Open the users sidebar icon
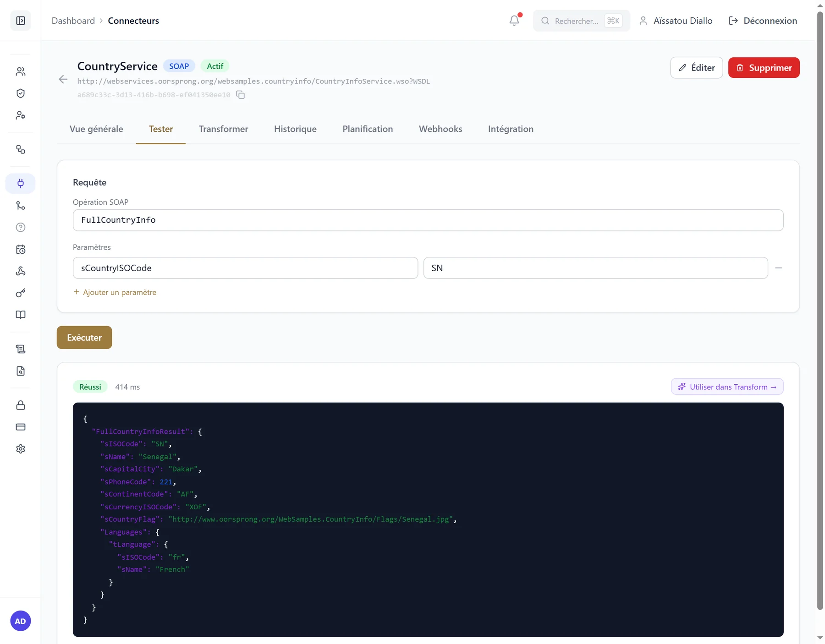The width and height of the screenshot is (825, 644). click(x=21, y=71)
